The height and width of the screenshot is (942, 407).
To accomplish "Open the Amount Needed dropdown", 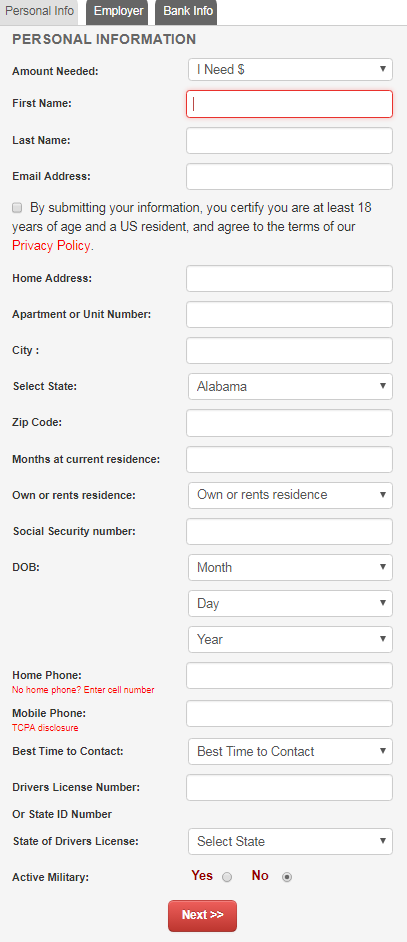I will (290, 70).
